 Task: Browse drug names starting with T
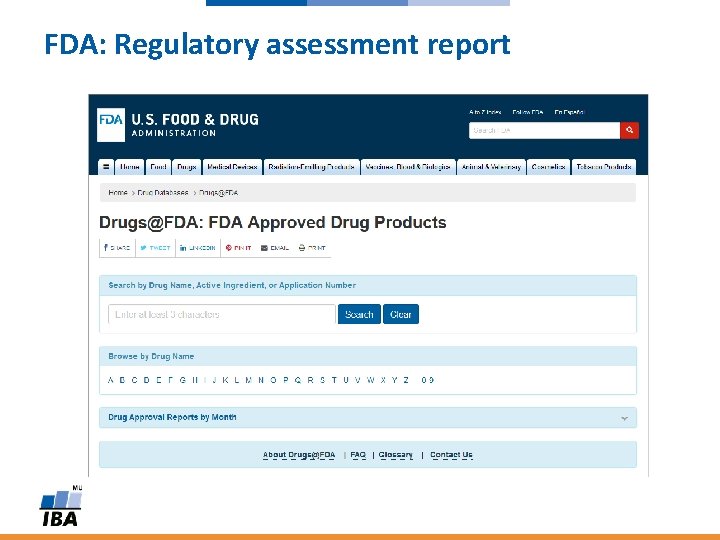(334, 380)
